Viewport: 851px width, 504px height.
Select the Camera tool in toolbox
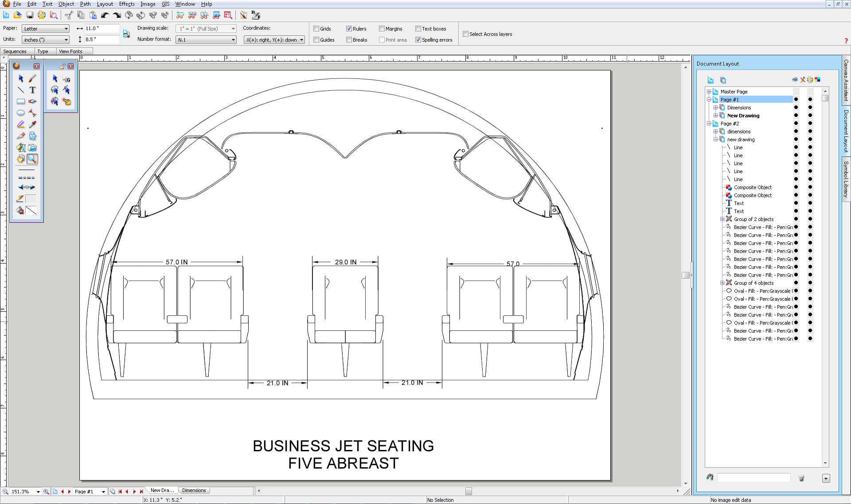click(32, 147)
